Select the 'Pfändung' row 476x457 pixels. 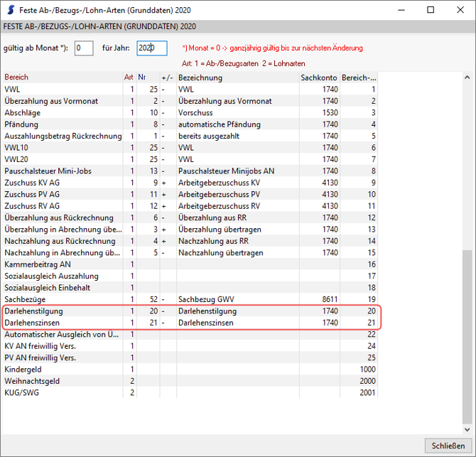190,124
